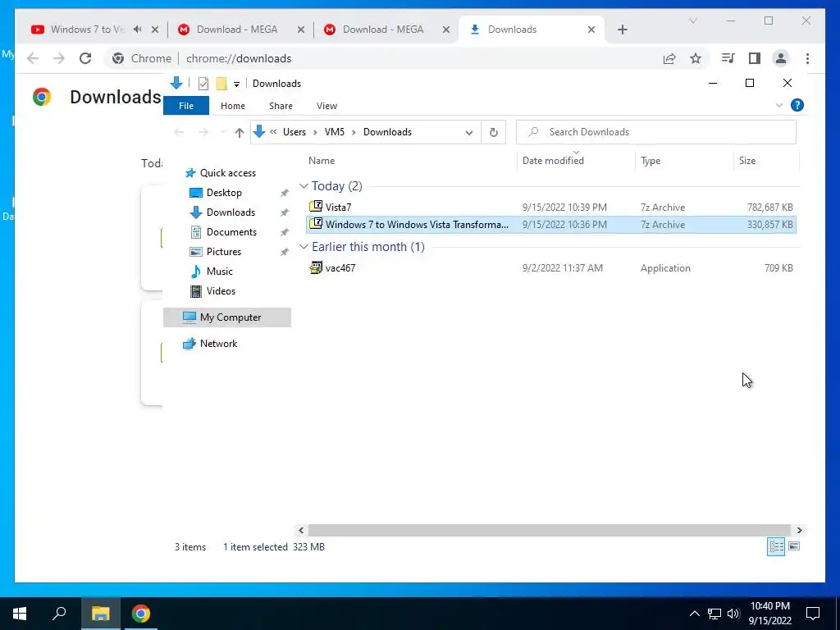Collapse the Earlier this month group
The width and height of the screenshot is (840, 630).
[304, 246]
